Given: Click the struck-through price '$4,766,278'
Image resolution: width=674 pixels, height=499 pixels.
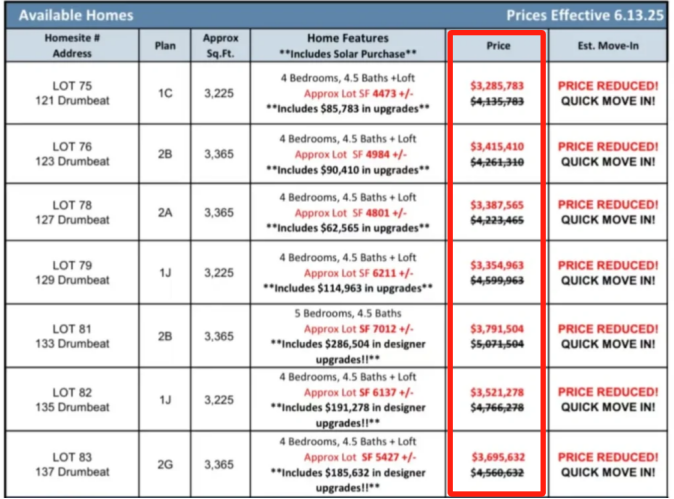Looking at the screenshot, I should (x=497, y=407).
